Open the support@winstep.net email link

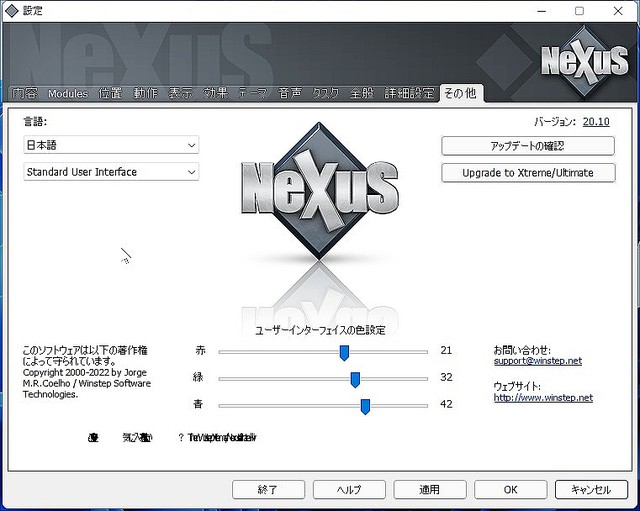click(537, 361)
